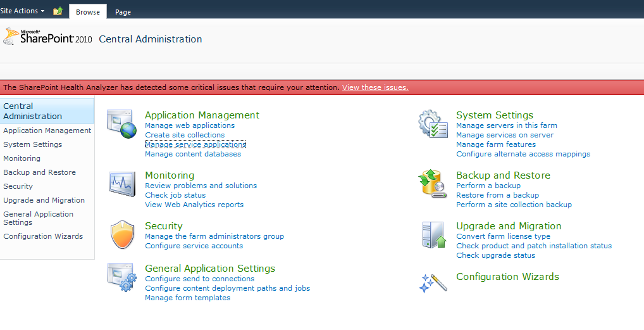The image size is (644, 330).
Task: Click the Configuration Wizards wand icon
Action: coord(433,282)
